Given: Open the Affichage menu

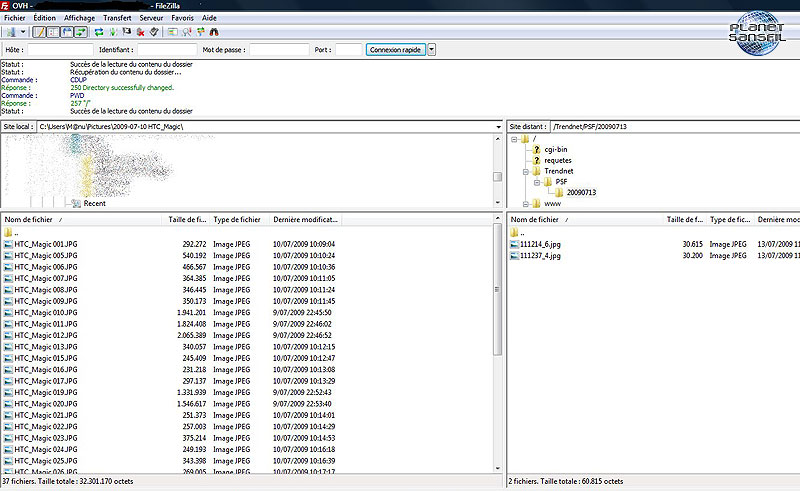Looking at the screenshot, I should pos(79,18).
